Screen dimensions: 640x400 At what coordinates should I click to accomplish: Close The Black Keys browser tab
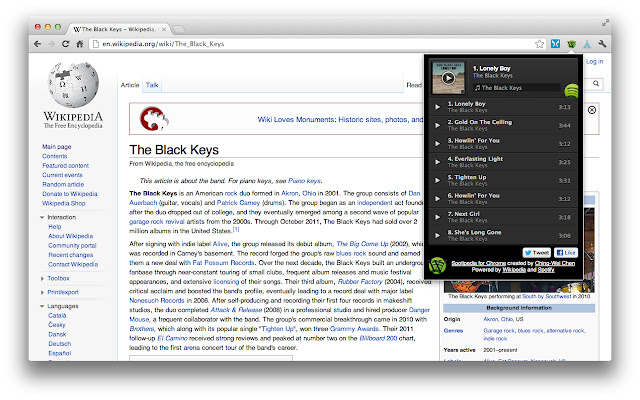coord(164,29)
